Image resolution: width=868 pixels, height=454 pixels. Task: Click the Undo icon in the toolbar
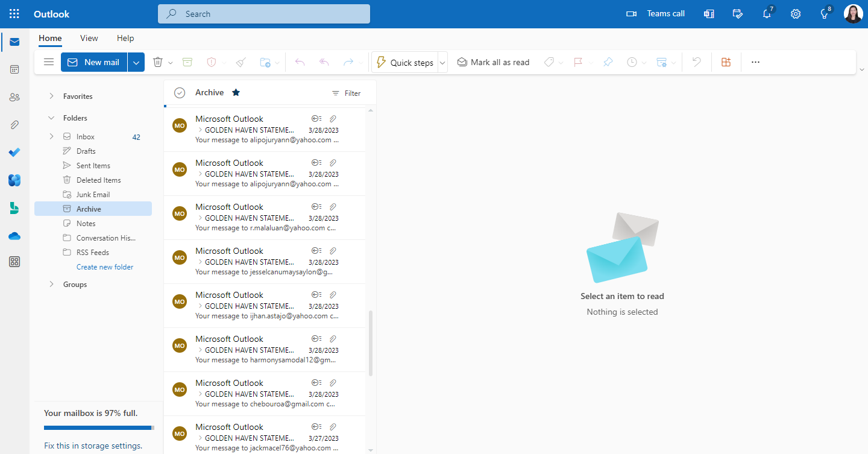point(697,62)
